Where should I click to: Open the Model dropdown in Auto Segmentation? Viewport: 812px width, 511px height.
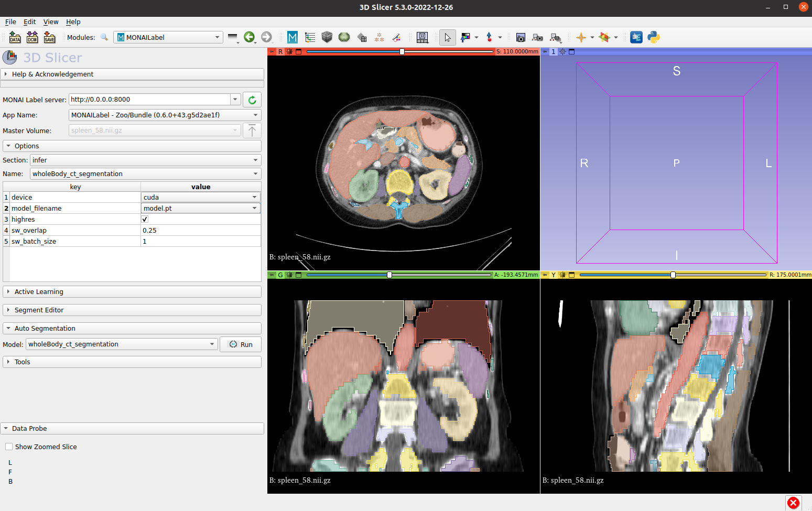[122, 344]
